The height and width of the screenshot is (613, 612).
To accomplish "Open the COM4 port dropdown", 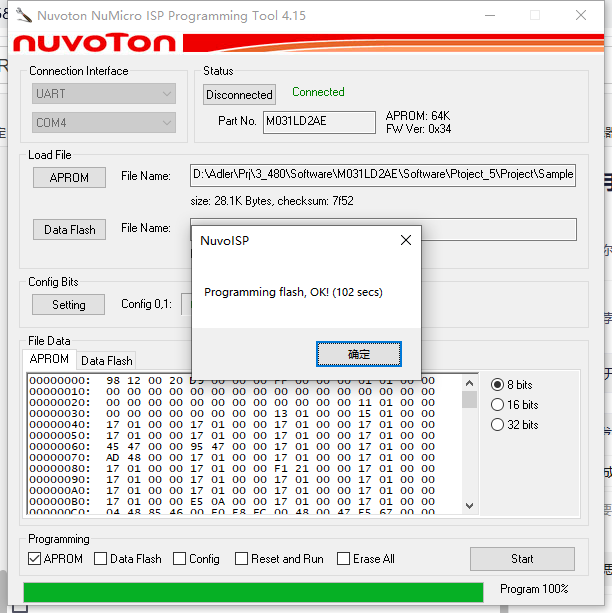I will [104, 123].
